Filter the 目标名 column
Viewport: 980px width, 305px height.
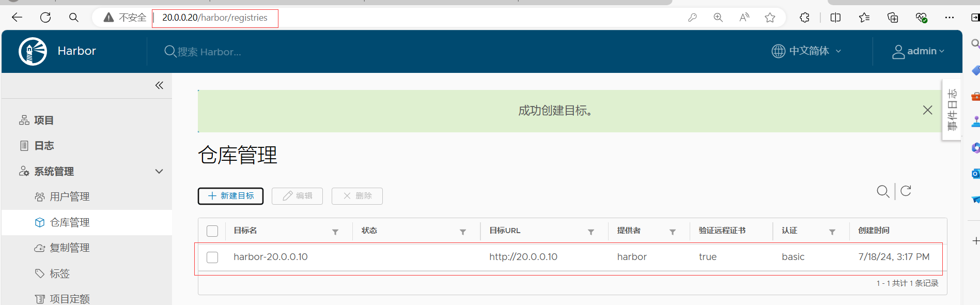[335, 232]
